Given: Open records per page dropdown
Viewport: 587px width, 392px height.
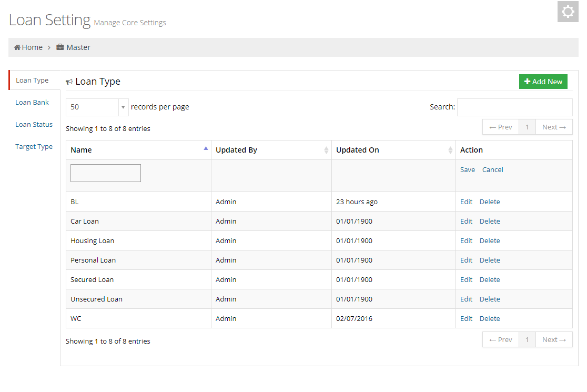Looking at the screenshot, I should 97,107.
